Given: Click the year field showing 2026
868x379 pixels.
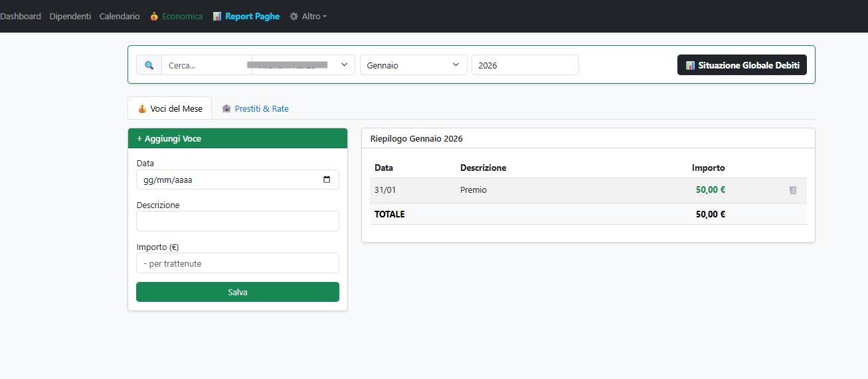Looking at the screenshot, I should pos(525,65).
